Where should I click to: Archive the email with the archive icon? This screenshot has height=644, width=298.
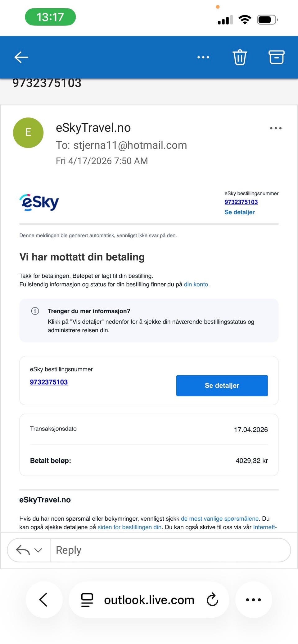(x=276, y=57)
